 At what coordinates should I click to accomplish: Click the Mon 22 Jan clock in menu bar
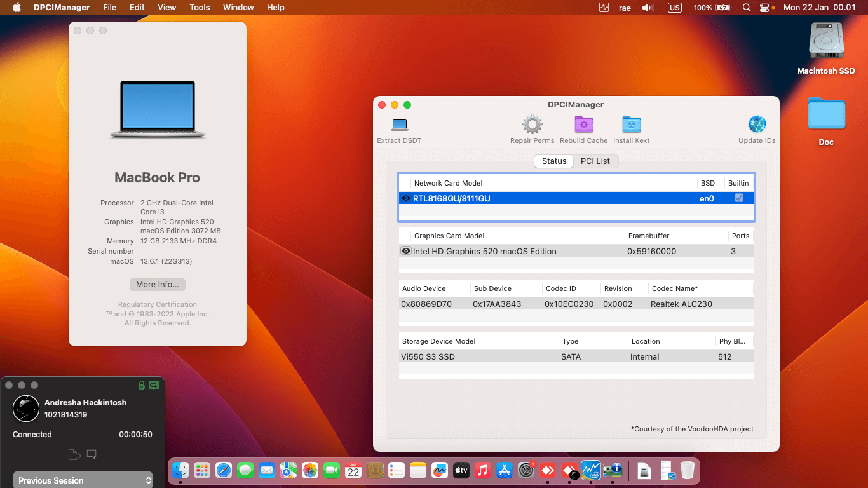820,8
